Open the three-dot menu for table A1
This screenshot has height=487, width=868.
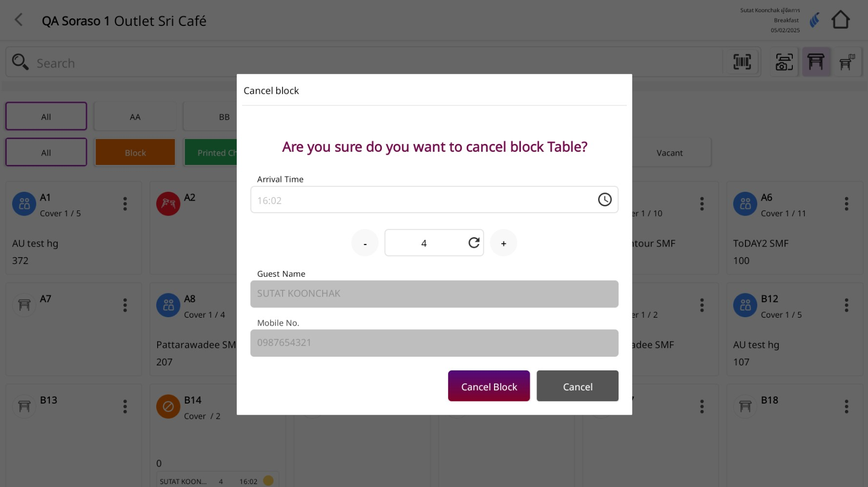(x=125, y=204)
